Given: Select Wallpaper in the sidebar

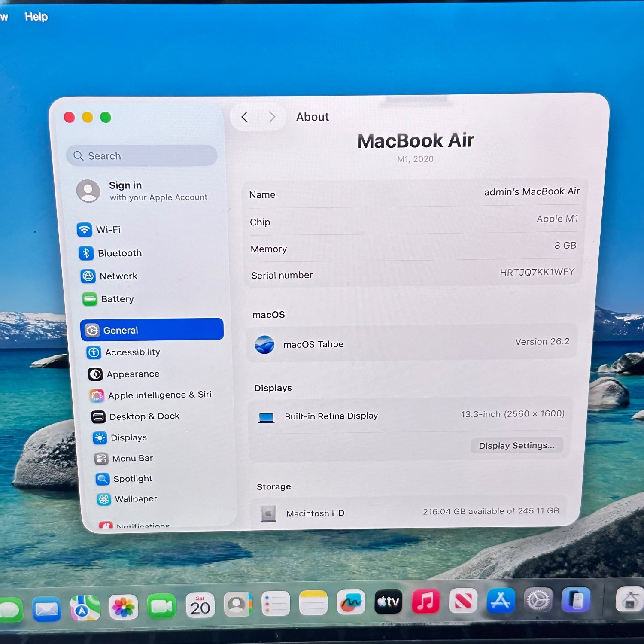Looking at the screenshot, I should (135, 499).
